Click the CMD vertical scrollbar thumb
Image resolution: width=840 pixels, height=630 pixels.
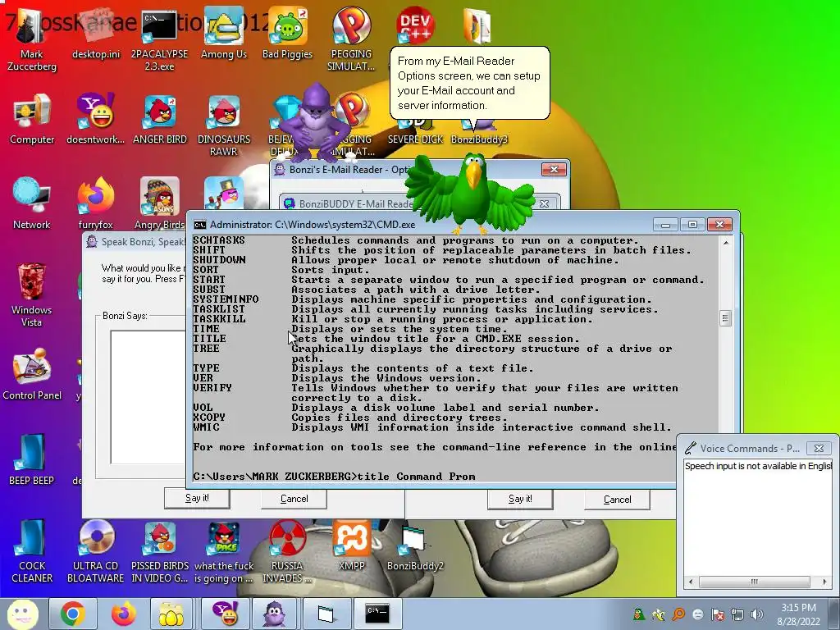725,318
